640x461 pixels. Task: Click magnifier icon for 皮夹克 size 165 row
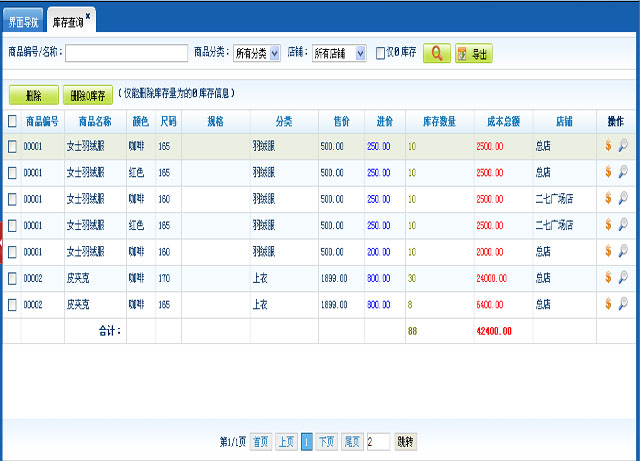pyautogui.click(x=622, y=304)
